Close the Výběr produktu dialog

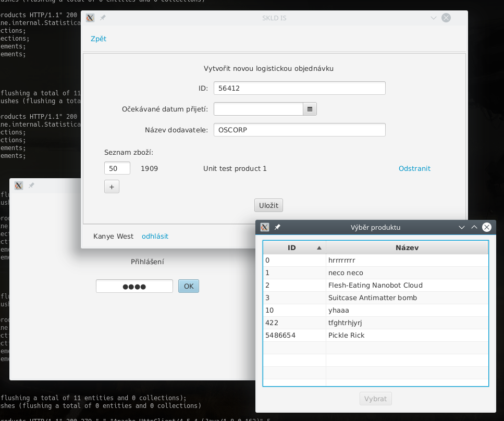point(487,227)
